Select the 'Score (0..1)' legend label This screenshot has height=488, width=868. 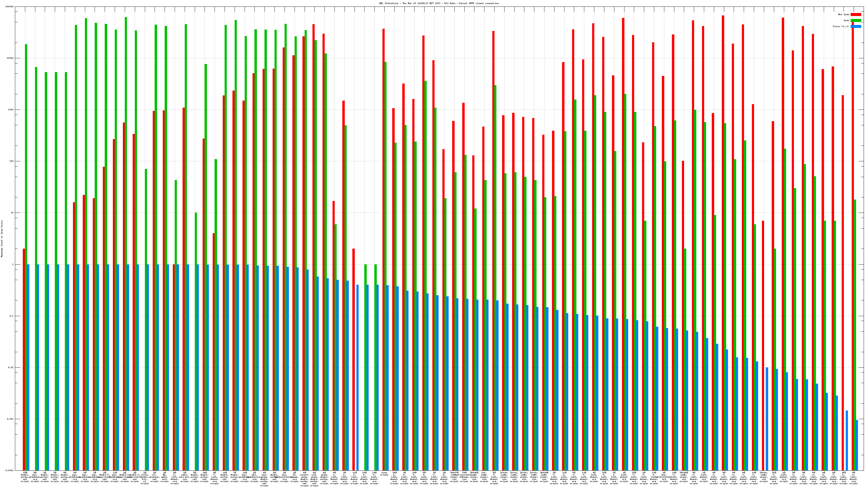coord(841,26)
